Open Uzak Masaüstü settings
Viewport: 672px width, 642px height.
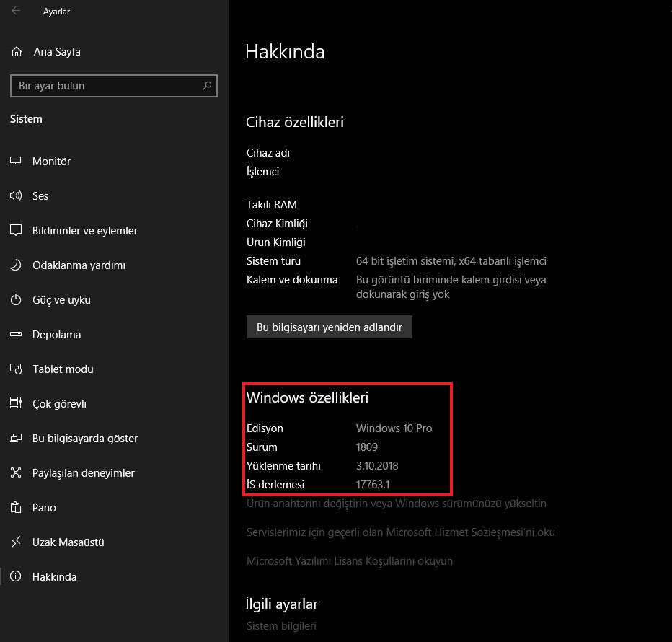(x=68, y=542)
